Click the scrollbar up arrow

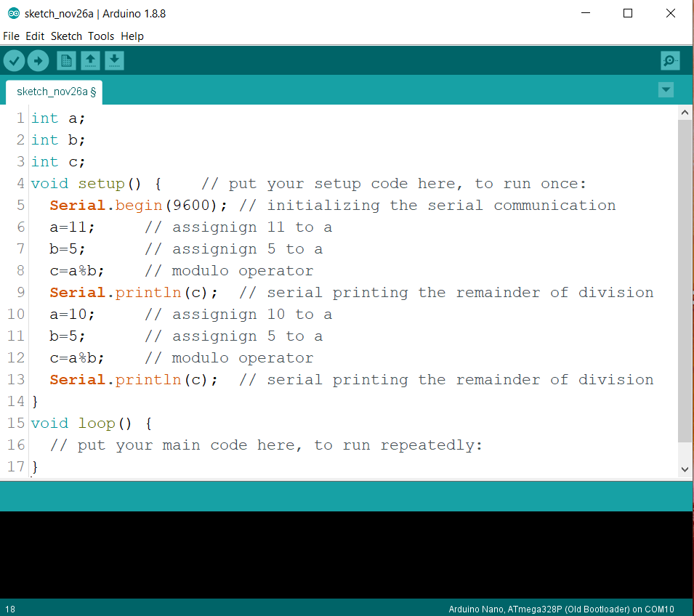tap(685, 111)
